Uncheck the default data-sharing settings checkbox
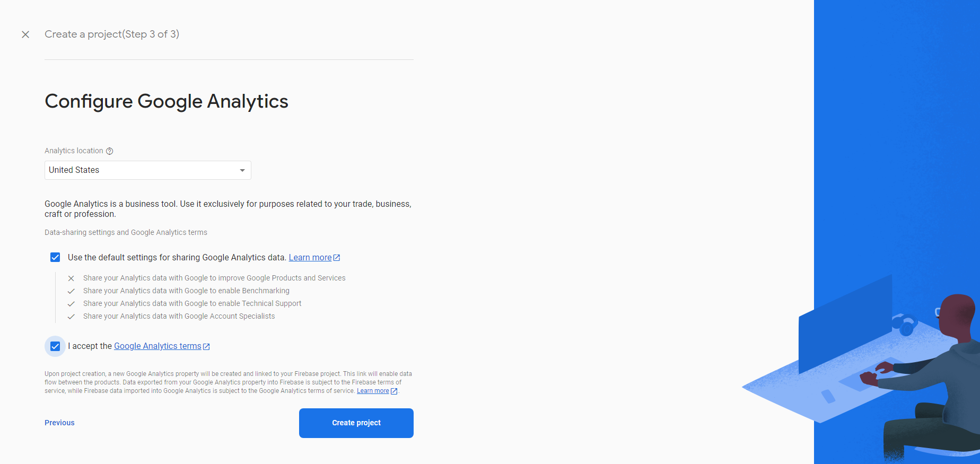Screen dimensions: 980x464 pos(55,257)
